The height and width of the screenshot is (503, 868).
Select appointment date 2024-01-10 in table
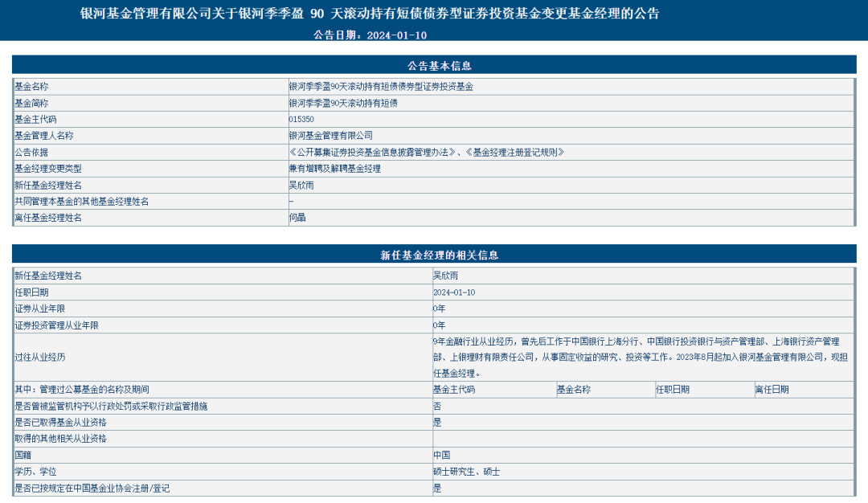click(x=454, y=292)
